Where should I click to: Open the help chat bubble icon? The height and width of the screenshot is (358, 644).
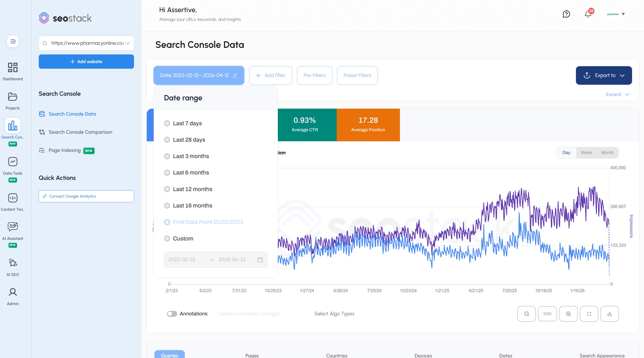pos(566,14)
